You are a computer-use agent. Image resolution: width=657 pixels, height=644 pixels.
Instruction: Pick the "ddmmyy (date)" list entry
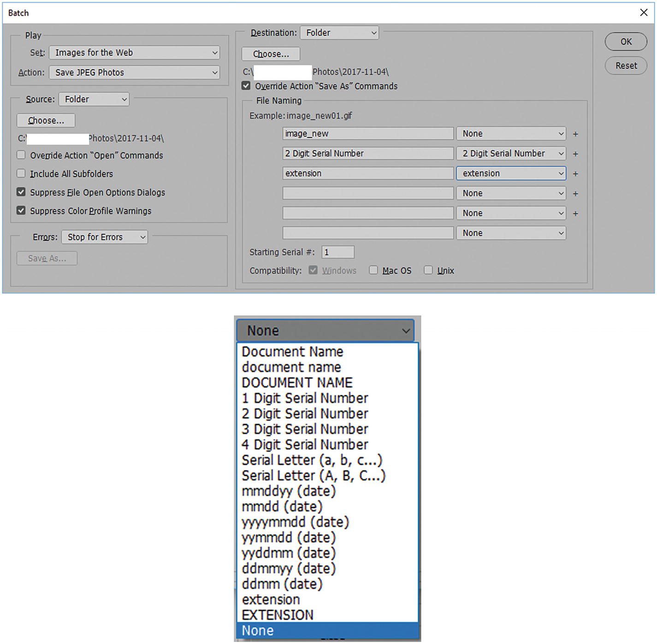(x=327, y=569)
